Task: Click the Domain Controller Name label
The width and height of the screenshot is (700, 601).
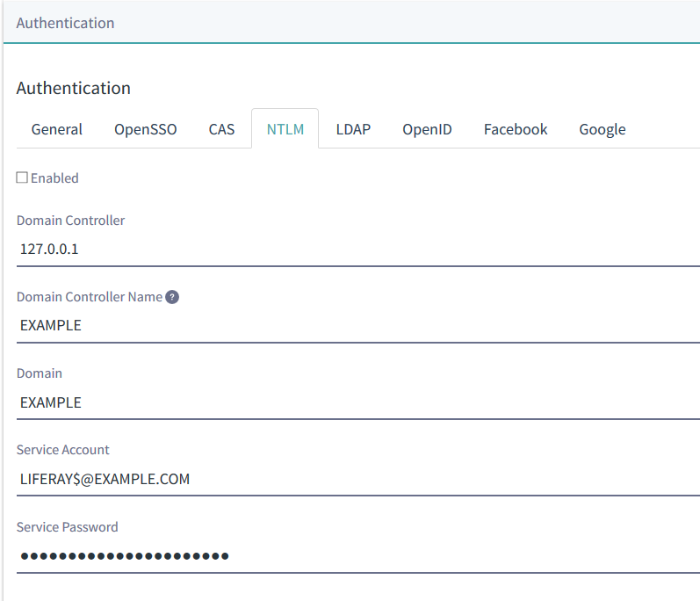Action: (x=90, y=297)
